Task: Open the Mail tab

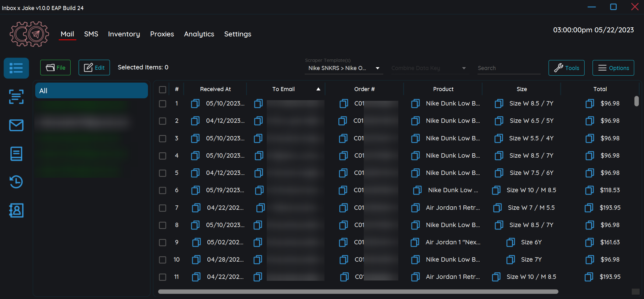Action: tap(67, 34)
